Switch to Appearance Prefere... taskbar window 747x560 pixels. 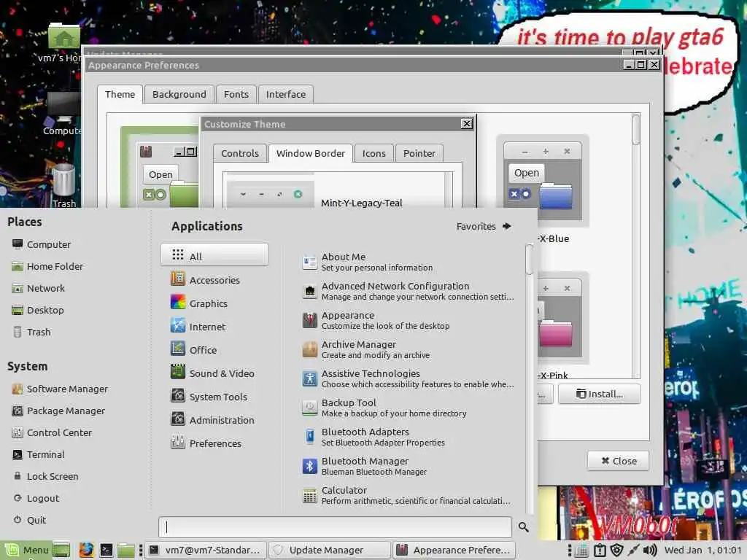pyautogui.click(x=454, y=550)
